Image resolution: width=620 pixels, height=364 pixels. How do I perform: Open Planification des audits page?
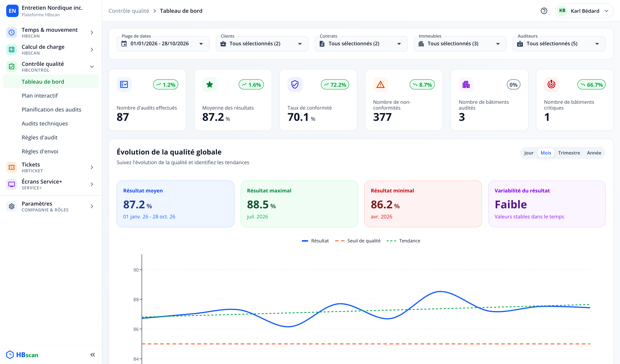tap(51, 109)
